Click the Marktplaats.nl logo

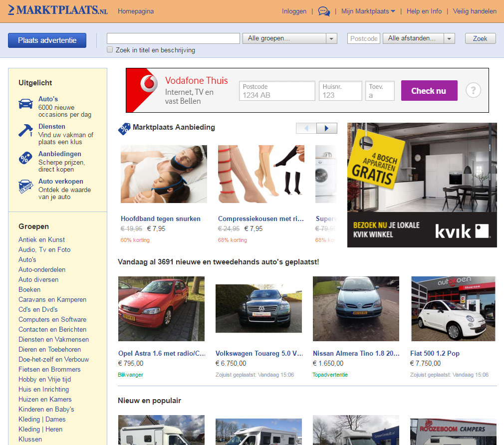point(57,10)
